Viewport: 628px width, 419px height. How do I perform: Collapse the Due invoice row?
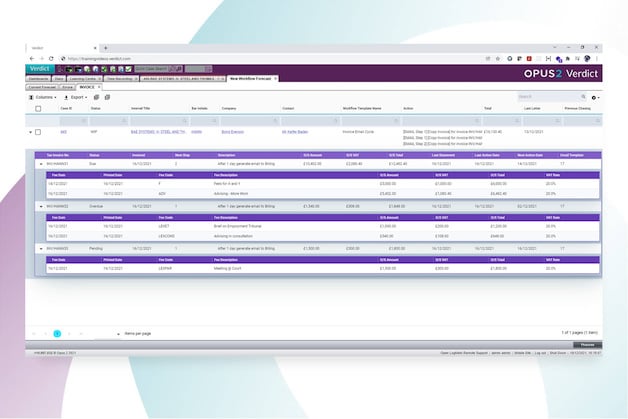pyautogui.click(x=41, y=164)
